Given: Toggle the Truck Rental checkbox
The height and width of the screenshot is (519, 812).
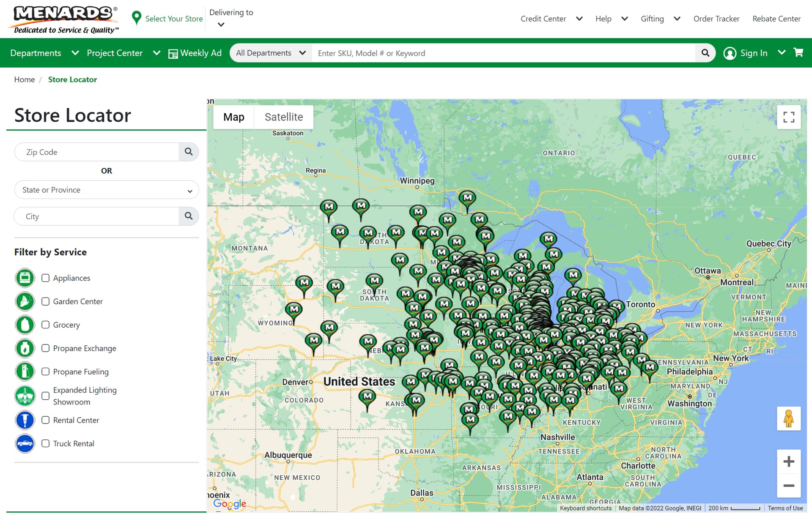Looking at the screenshot, I should (x=46, y=443).
